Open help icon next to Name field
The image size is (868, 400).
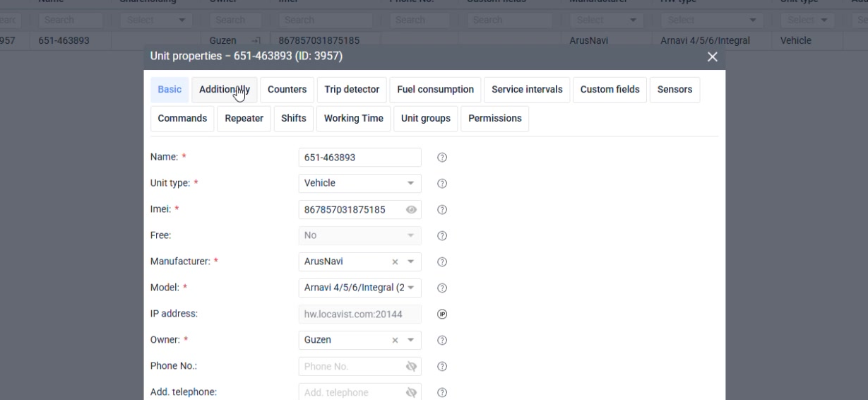(x=442, y=158)
